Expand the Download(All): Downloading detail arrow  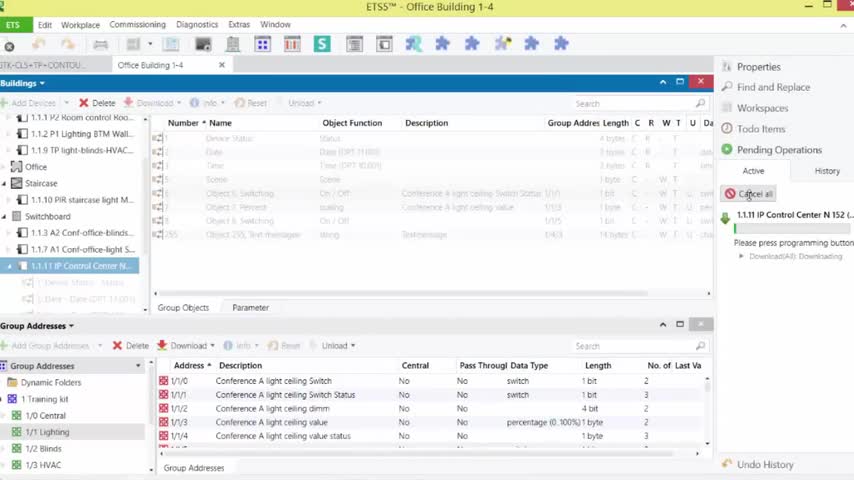pyautogui.click(x=741, y=257)
